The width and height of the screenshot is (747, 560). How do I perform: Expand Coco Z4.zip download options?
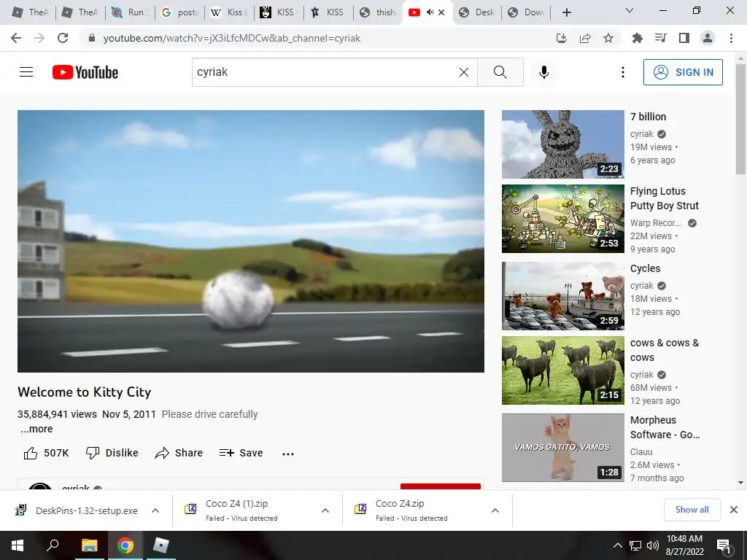click(495, 510)
